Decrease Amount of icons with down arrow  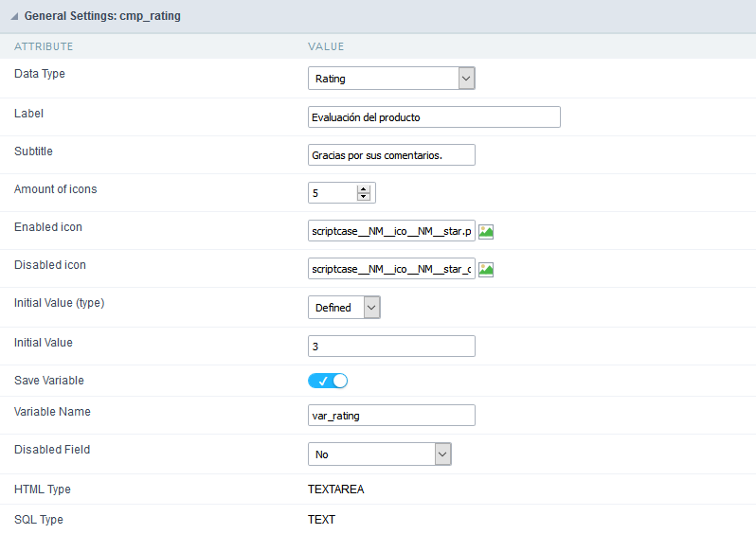pos(363,197)
